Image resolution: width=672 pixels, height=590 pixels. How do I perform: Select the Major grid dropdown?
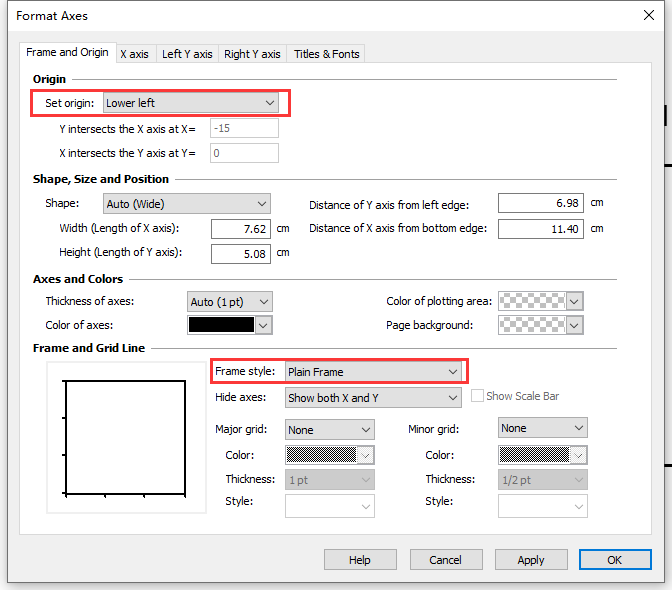coord(329,429)
